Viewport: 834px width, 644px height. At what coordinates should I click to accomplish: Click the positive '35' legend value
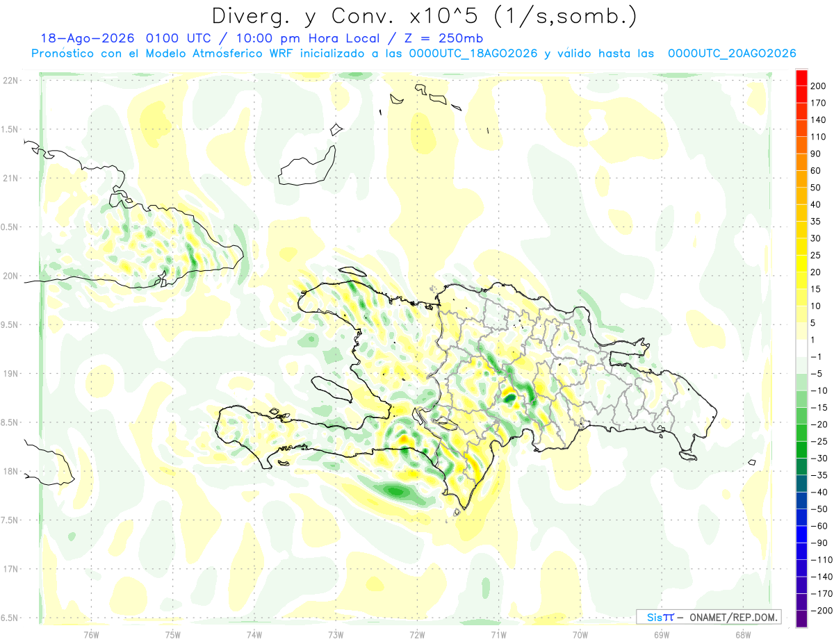(817, 222)
